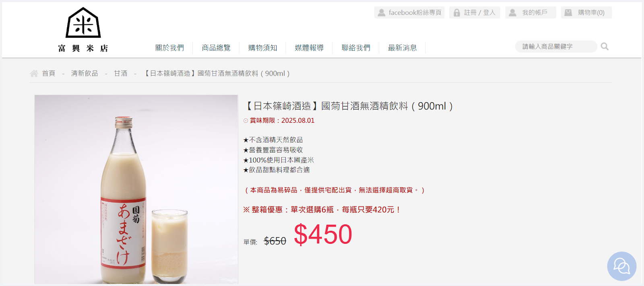Image resolution: width=644 pixels, height=286 pixels.
Task: Click the 富興米店 house logo
Action: [x=83, y=30]
